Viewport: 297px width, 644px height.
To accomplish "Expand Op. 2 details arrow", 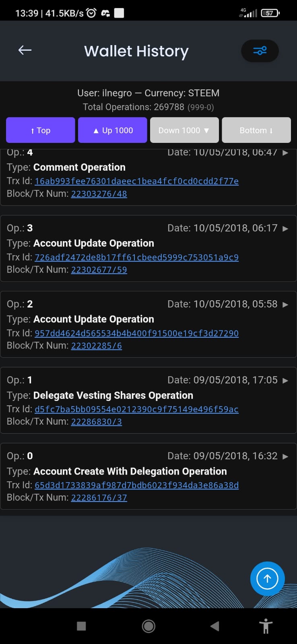I will coord(285,304).
